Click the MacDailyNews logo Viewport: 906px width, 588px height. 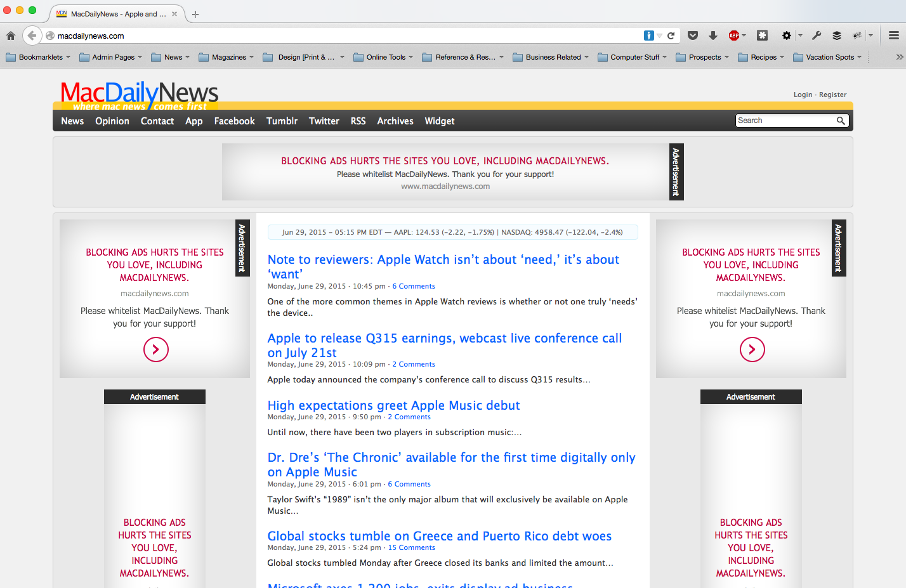[140, 95]
